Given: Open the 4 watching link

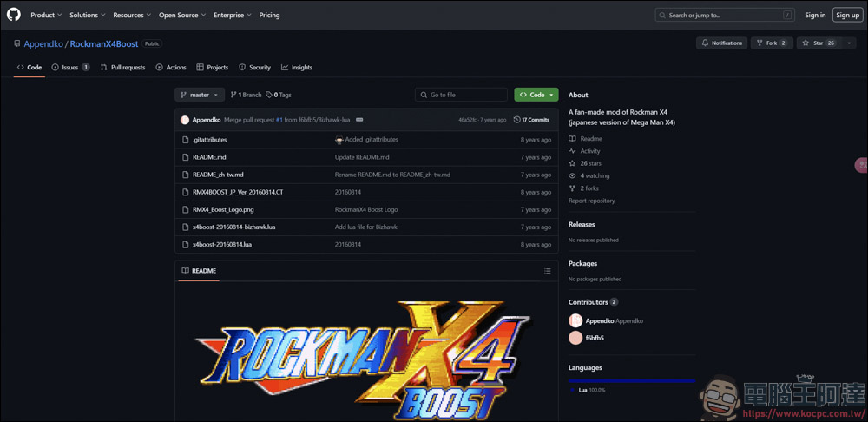Looking at the screenshot, I should [589, 176].
